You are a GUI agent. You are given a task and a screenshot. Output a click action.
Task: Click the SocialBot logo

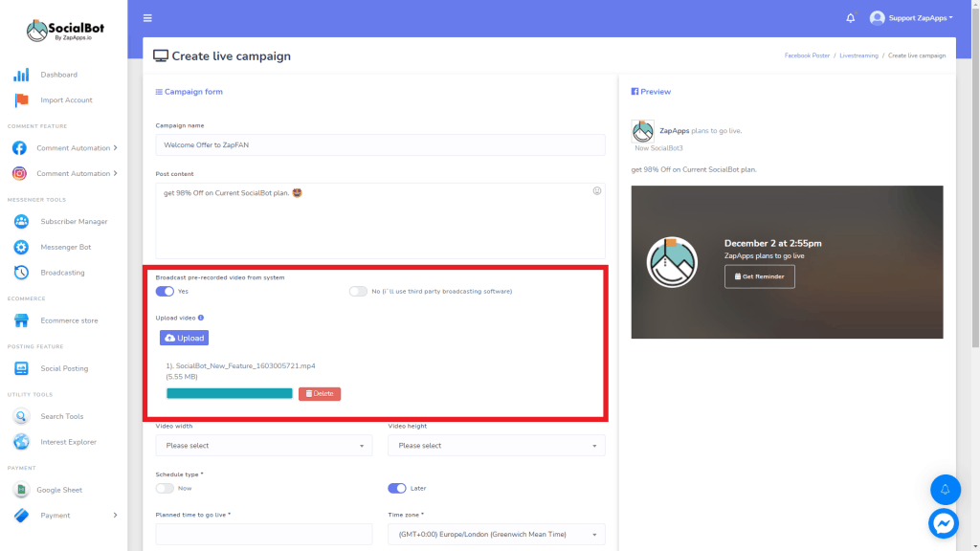tap(65, 30)
